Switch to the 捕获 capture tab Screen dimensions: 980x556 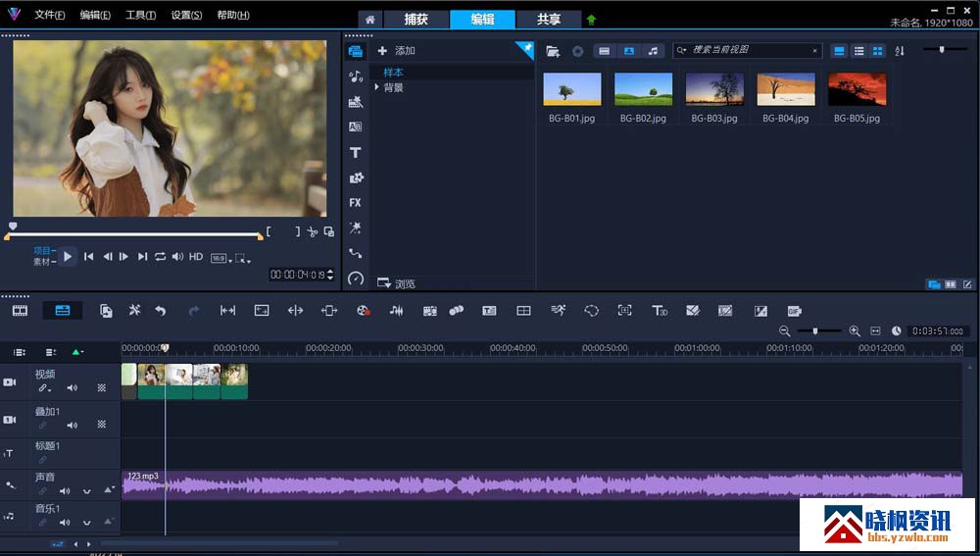(x=416, y=20)
